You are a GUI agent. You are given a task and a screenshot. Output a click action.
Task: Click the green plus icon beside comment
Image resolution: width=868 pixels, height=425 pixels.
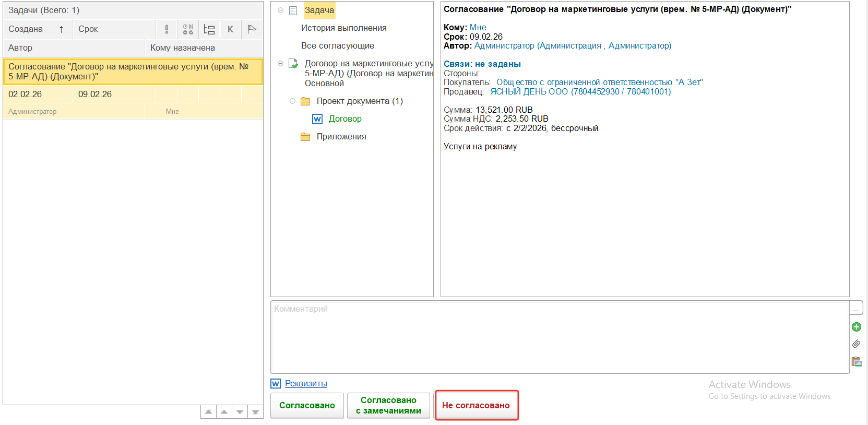tap(857, 327)
